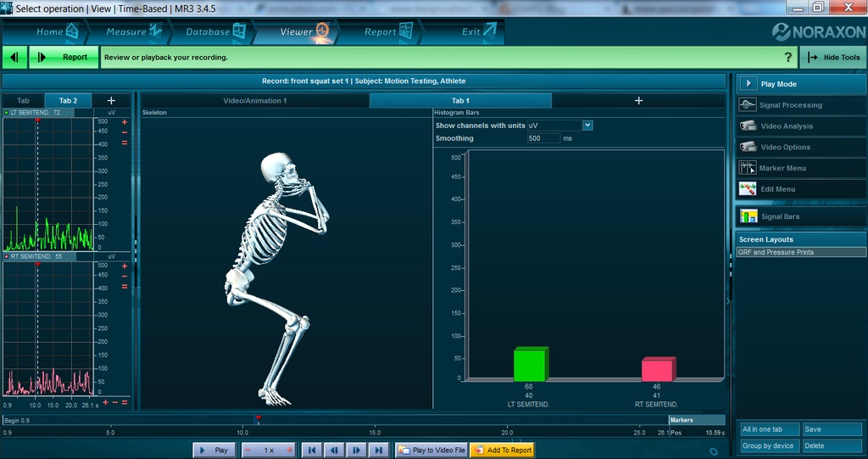868x459 pixels.
Task: Click Group by device button
Action: tap(770, 445)
